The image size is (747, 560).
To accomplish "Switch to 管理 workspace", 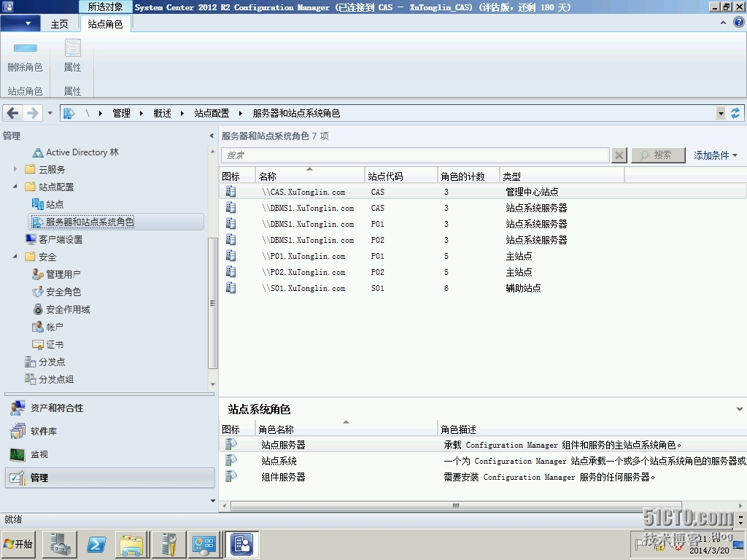I will pos(109,478).
